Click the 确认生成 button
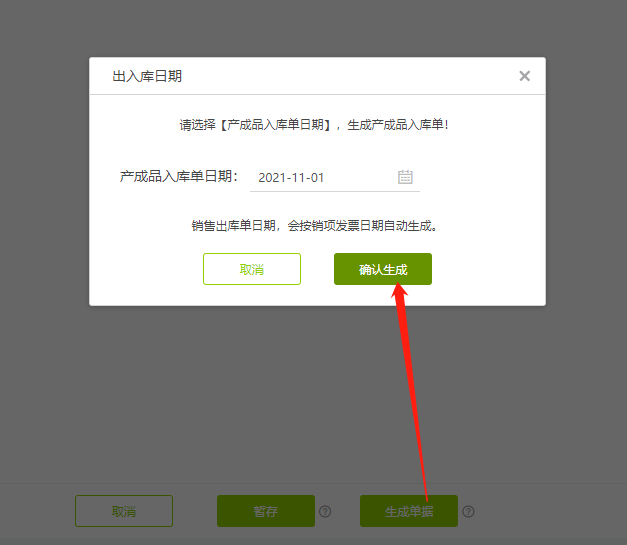 coord(383,269)
